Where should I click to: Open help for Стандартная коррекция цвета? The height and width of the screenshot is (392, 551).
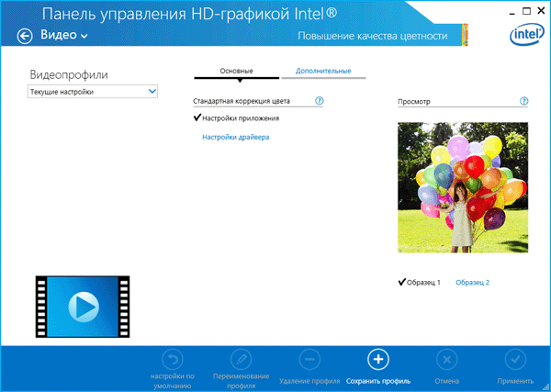coord(319,101)
